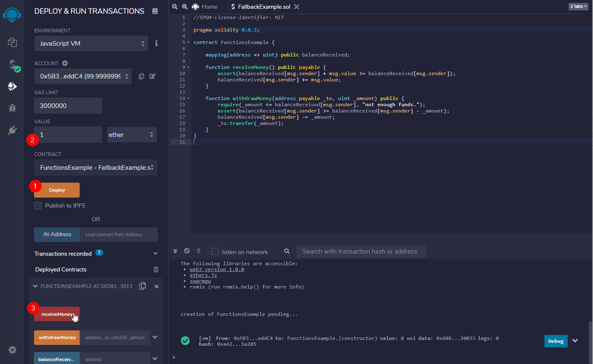
Task: Delete all deployed contracts trash icon
Action: coord(156,269)
